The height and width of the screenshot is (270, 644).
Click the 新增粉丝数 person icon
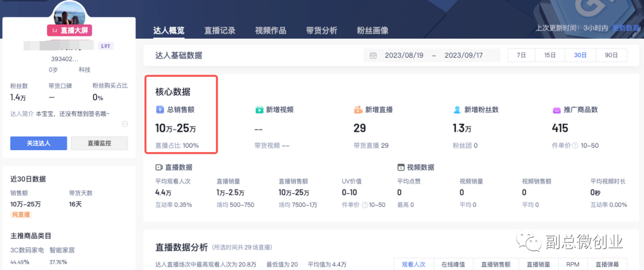pos(457,110)
